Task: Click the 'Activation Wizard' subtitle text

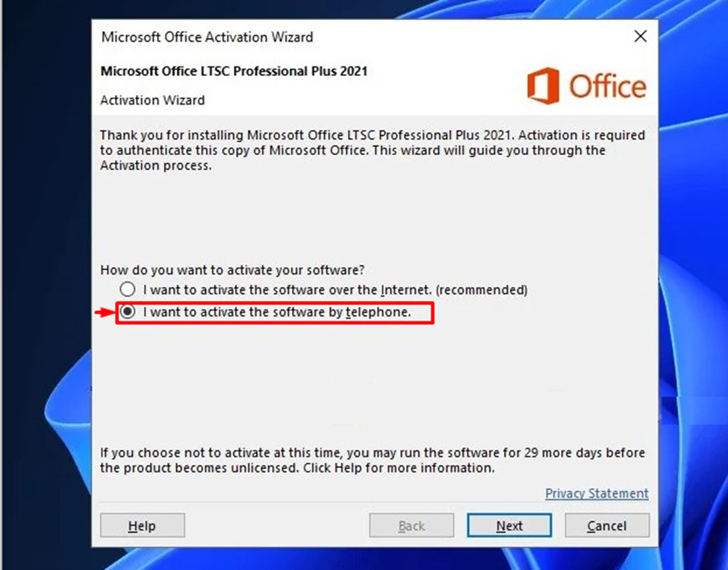Action: pos(152,100)
